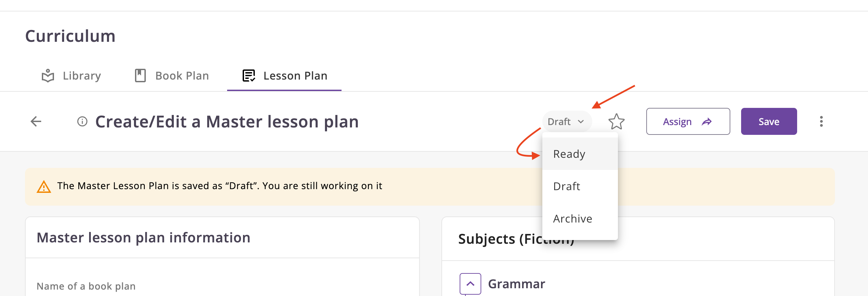868x296 pixels.
Task: Click the info icon beside the title
Action: (82, 121)
